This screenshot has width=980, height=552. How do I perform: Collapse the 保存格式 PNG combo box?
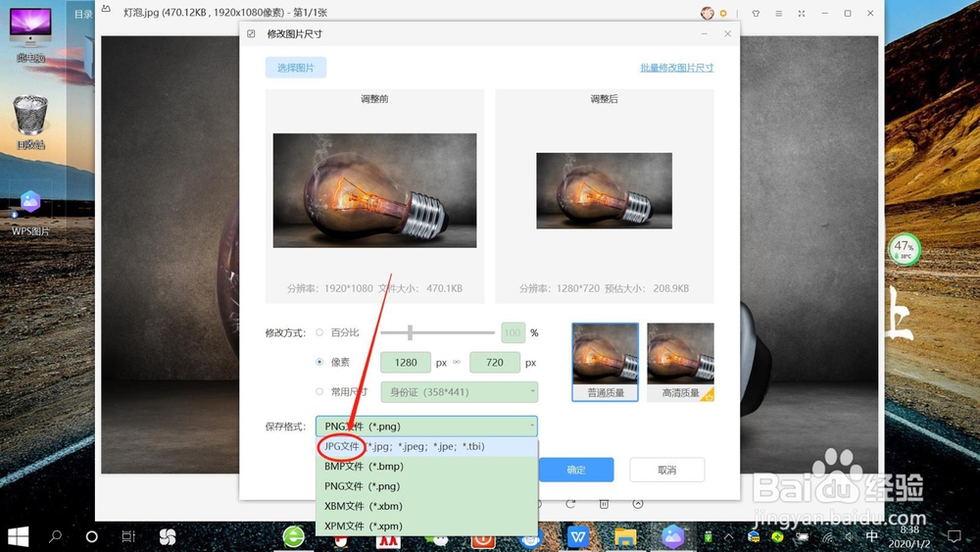[x=426, y=427]
